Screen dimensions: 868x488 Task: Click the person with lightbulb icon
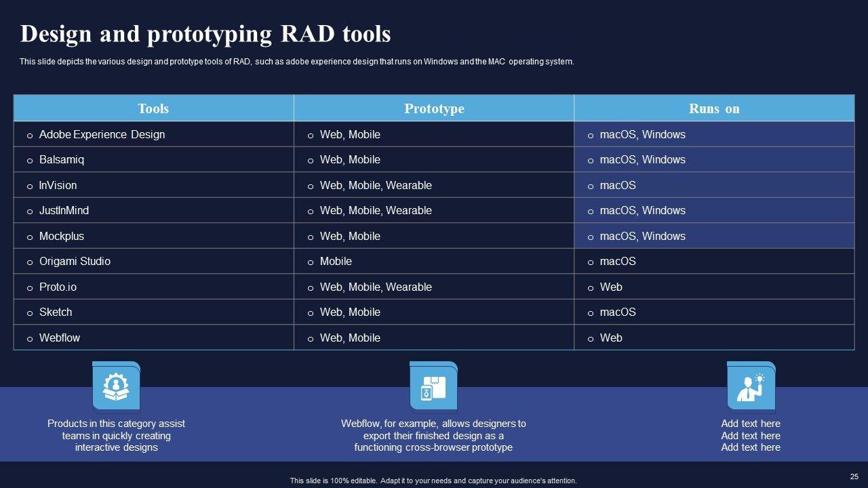751,386
